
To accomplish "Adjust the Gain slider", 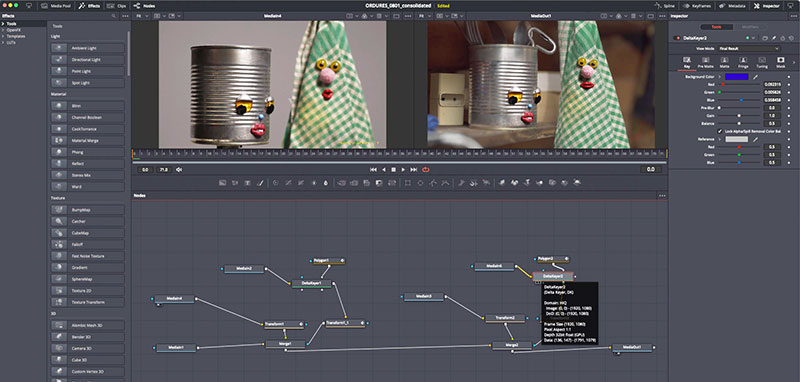I will pyautogui.click(x=739, y=116).
